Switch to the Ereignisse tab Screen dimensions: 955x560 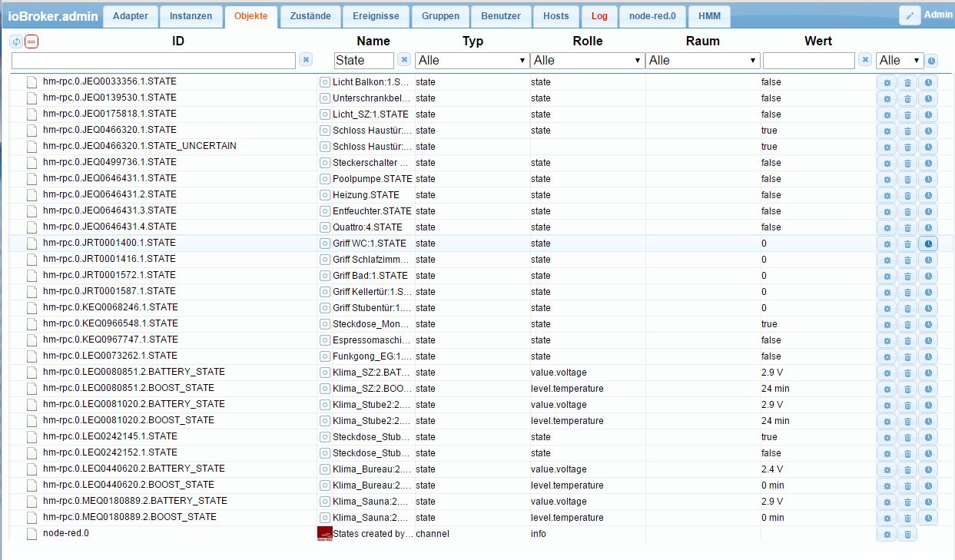point(376,16)
